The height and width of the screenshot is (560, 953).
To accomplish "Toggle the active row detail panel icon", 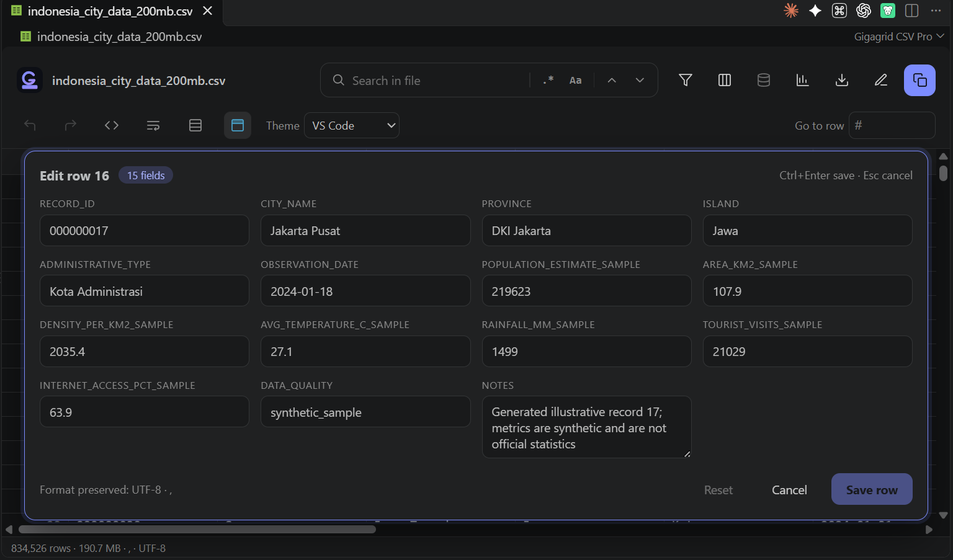I will coord(238,125).
